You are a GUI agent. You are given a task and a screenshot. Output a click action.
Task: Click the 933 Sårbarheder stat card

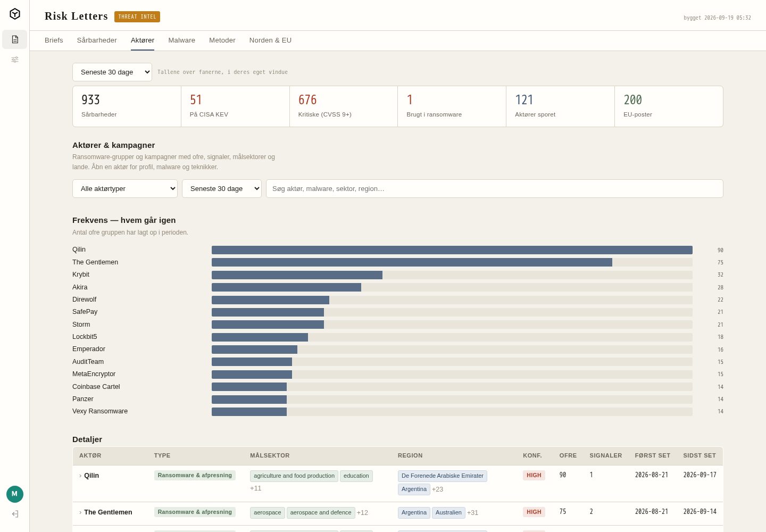click(x=127, y=106)
